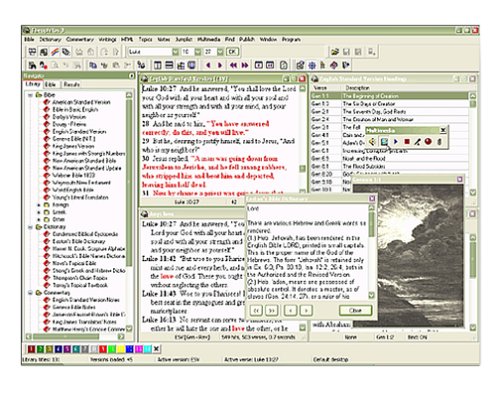The image size is (500, 395).
Task: Switch to the Bible tab in Navigator
Action: pyautogui.click(x=50, y=84)
